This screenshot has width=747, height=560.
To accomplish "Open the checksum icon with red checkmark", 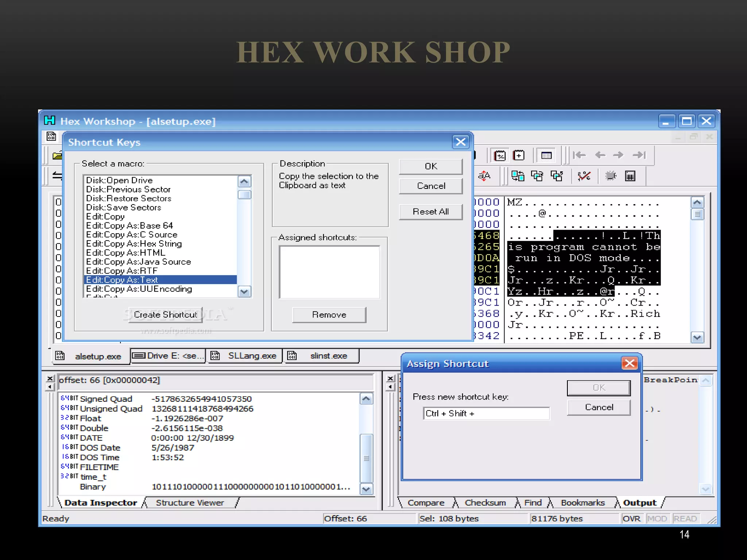I will 584,176.
